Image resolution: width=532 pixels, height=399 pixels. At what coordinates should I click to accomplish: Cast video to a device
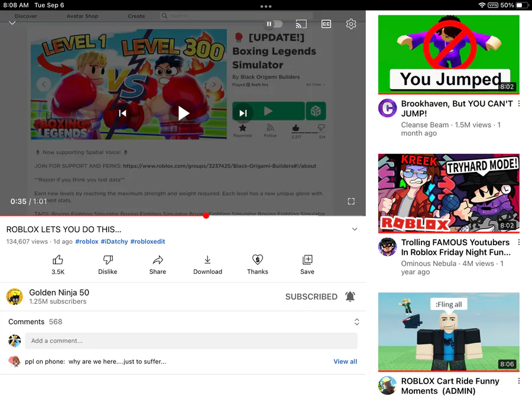point(301,24)
